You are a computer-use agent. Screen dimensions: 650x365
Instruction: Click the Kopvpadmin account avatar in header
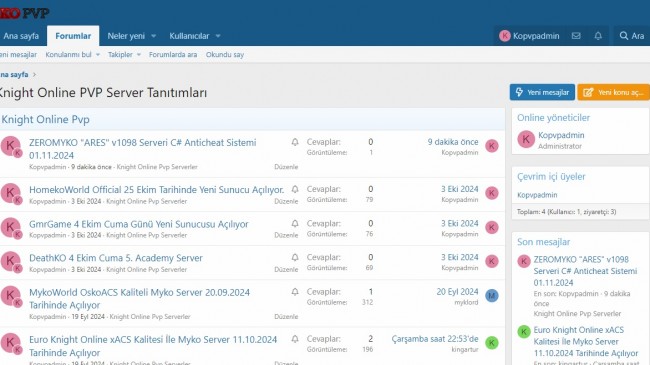coord(504,36)
